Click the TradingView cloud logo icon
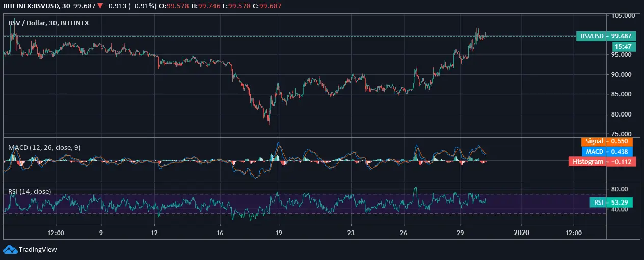This screenshot has height=260, width=644. tap(10, 249)
